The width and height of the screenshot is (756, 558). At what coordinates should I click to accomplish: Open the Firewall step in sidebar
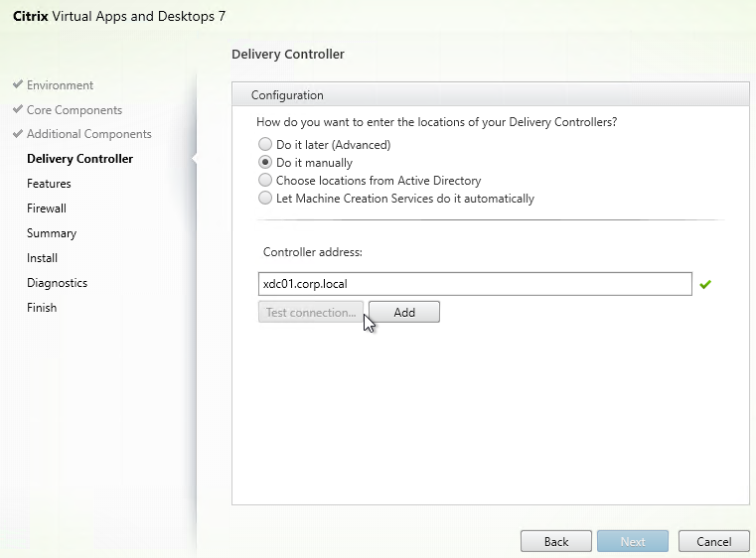pos(47,209)
